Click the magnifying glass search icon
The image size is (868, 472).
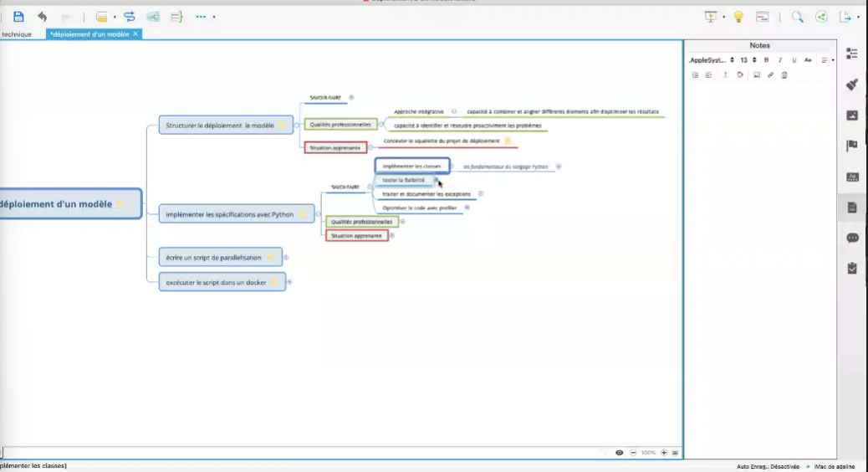(x=798, y=16)
